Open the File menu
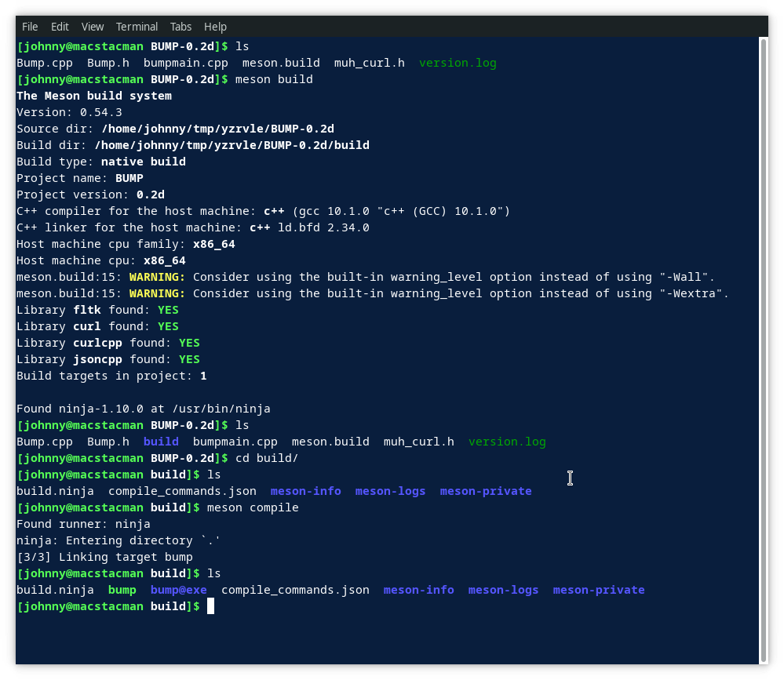Viewport: 784px width, 680px height. [30, 27]
